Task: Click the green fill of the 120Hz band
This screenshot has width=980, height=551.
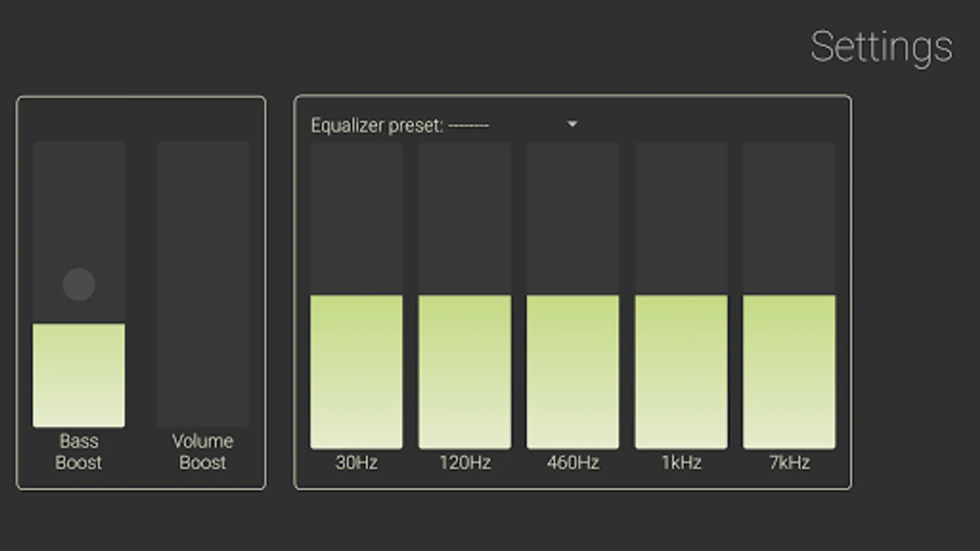Action: tap(465, 372)
